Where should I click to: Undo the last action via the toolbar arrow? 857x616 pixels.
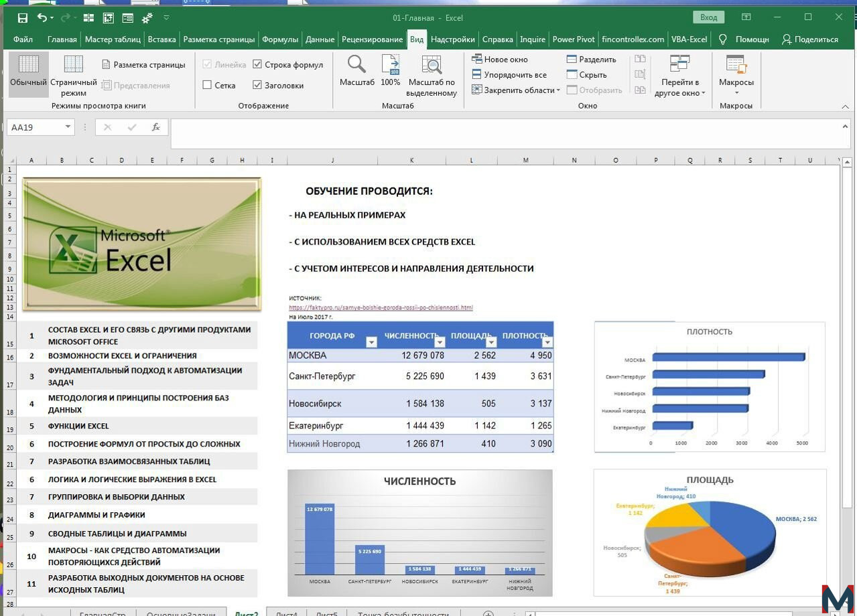pos(42,17)
